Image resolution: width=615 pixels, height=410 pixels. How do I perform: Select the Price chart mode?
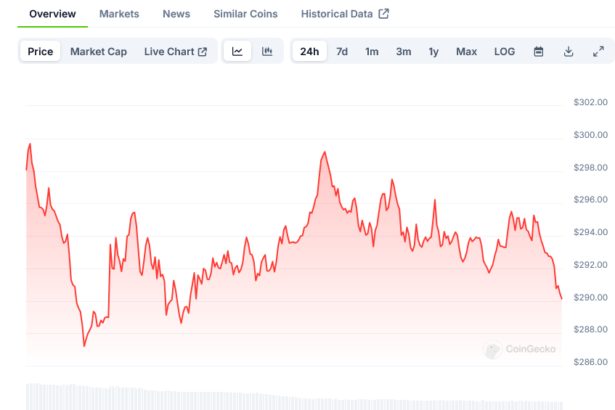pyautogui.click(x=41, y=52)
